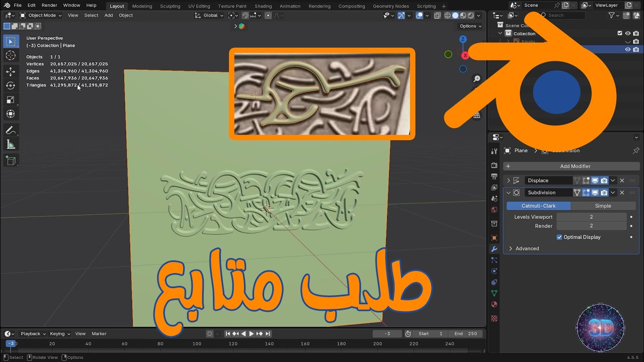Select the Catmull-Clark subdivision type

click(x=538, y=206)
